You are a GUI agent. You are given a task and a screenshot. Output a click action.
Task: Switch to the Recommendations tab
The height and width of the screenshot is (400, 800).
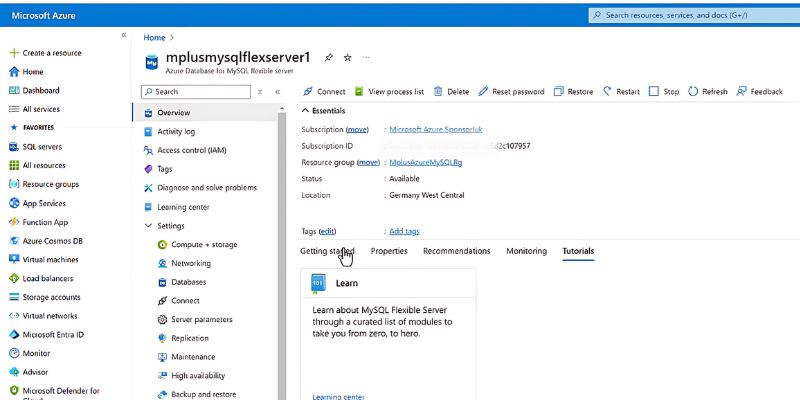pyautogui.click(x=457, y=251)
